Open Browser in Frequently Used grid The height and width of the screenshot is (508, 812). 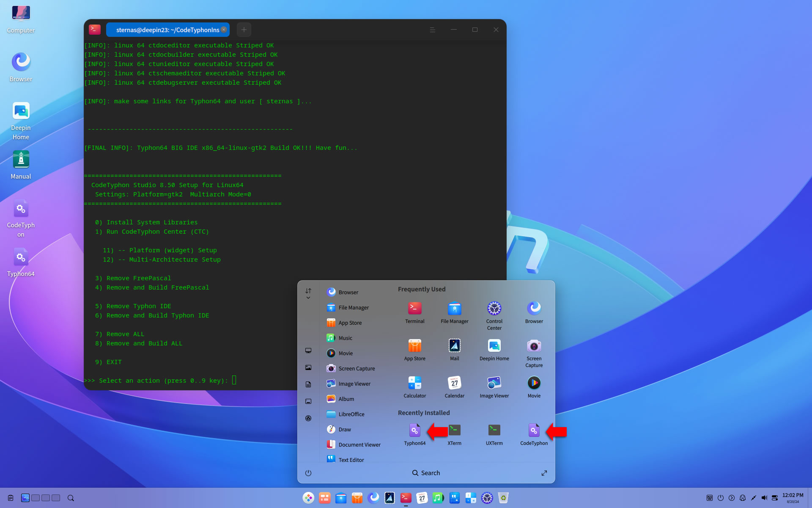click(x=534, y=312)
